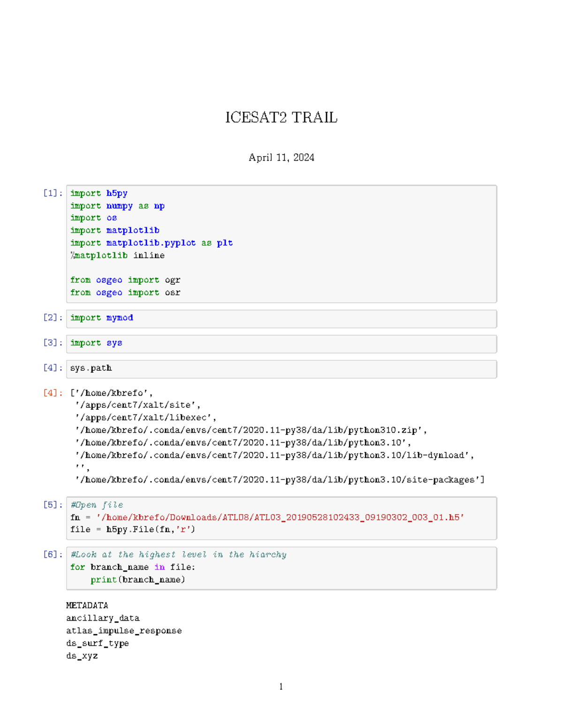Viewport: 563px width, 728px height.
Task: Click the #Open file comment
Action: [x=97, y=505]
